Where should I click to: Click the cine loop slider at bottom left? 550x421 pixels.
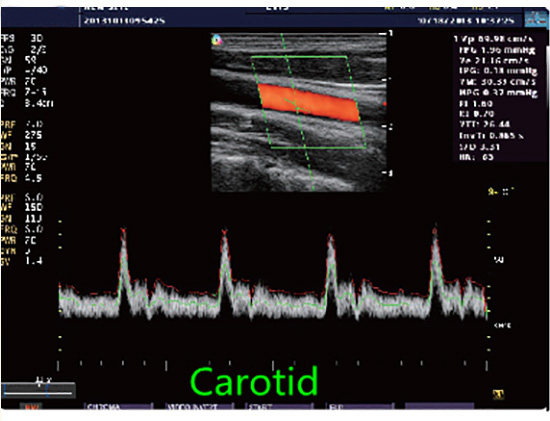(38, 390)
